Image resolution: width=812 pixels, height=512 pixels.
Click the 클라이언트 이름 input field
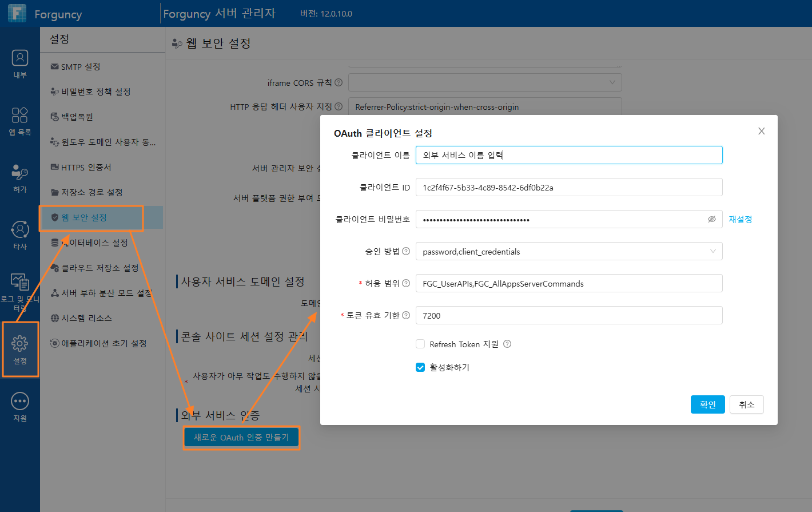tap(569, 155)
